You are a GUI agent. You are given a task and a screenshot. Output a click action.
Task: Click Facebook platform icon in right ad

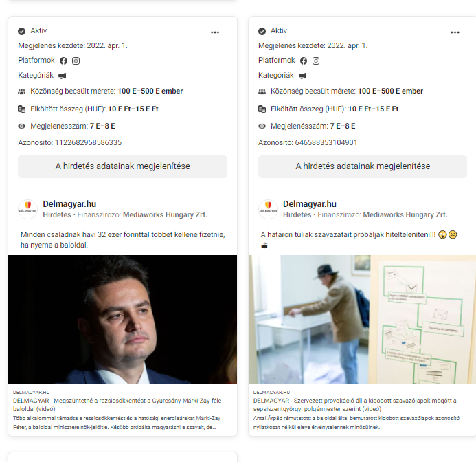pos(304,60)
